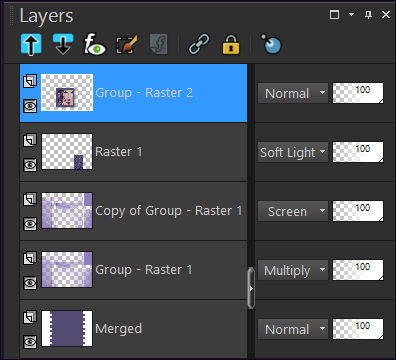Click the auto-hide pin button

[x=368, y=14]
